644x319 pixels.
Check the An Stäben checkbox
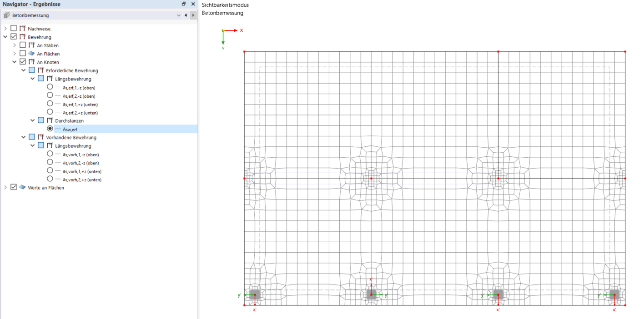(22, 45)
